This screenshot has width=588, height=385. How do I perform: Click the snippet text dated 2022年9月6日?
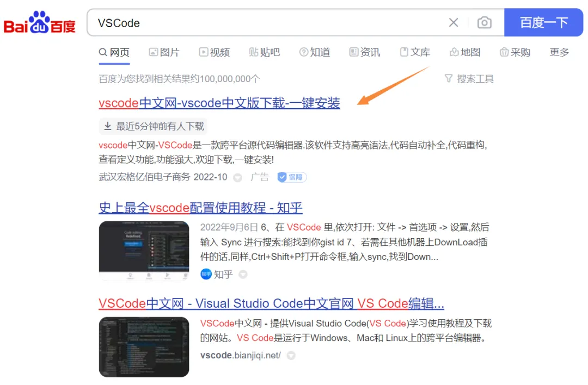click(x=345, y=242)
